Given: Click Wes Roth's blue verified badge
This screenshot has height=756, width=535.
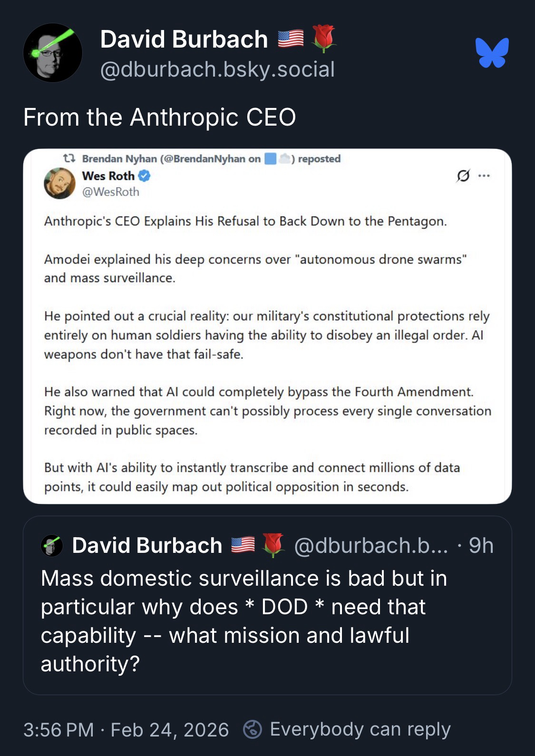Looking at the screenshot, I should coord(145,176).
